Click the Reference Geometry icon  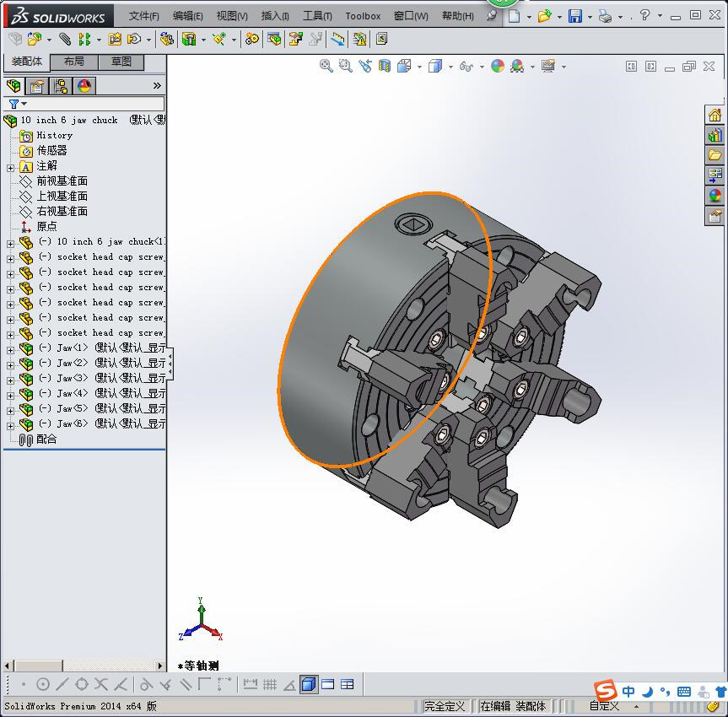[219, 39]
